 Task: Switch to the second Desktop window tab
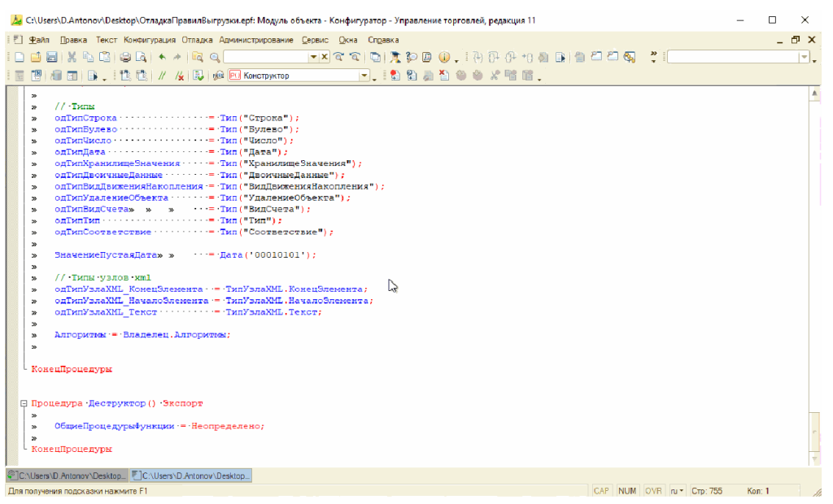tap(192, 475)
